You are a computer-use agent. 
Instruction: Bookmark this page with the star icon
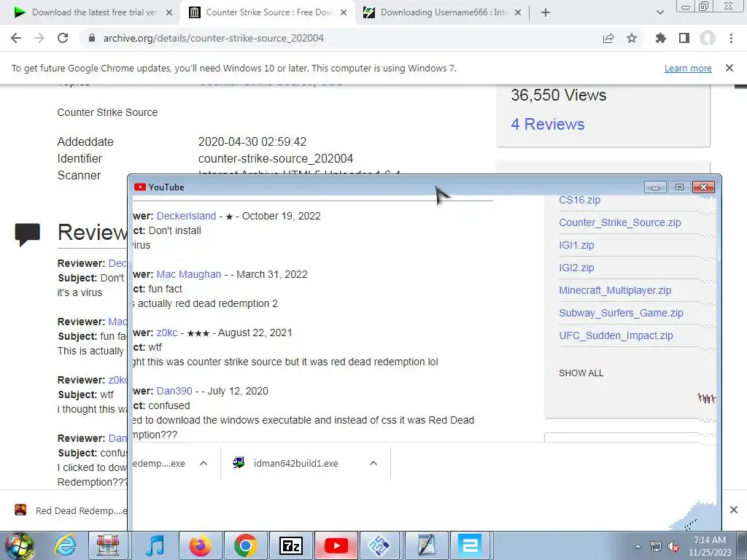pos(632,38)
